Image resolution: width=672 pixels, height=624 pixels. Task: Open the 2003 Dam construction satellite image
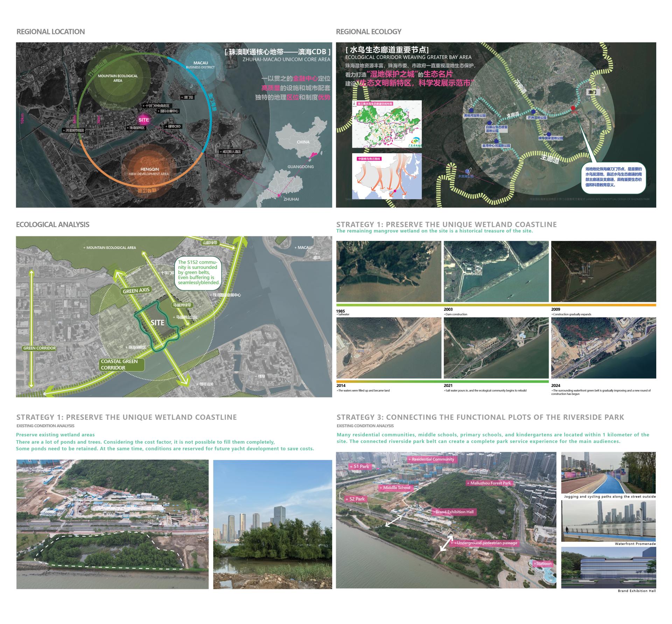(x=496, y=271)
